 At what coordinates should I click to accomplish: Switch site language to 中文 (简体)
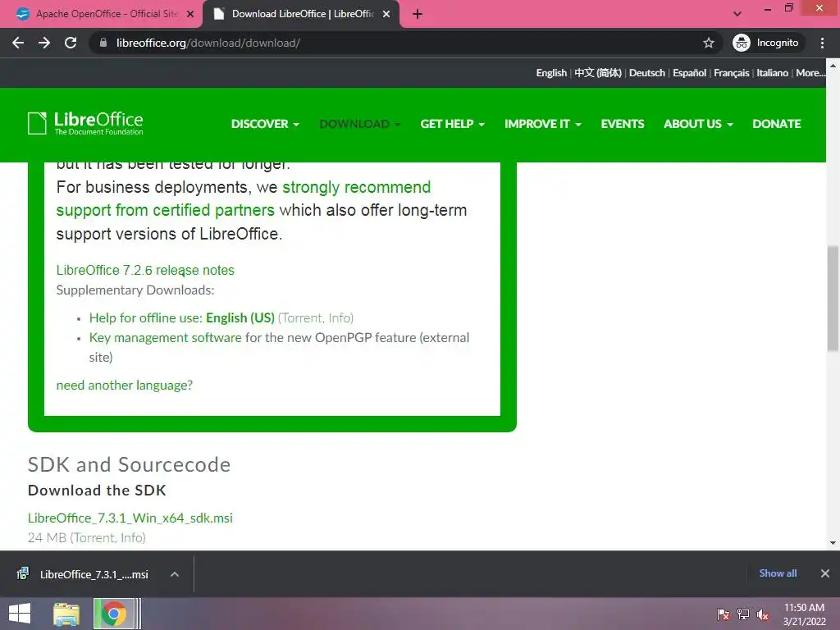pos(598,73)
